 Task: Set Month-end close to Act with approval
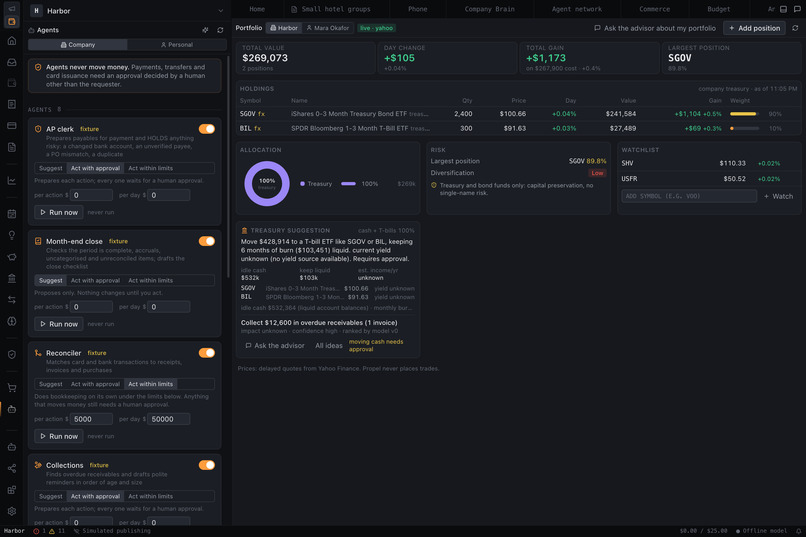(x=95, y=281)
